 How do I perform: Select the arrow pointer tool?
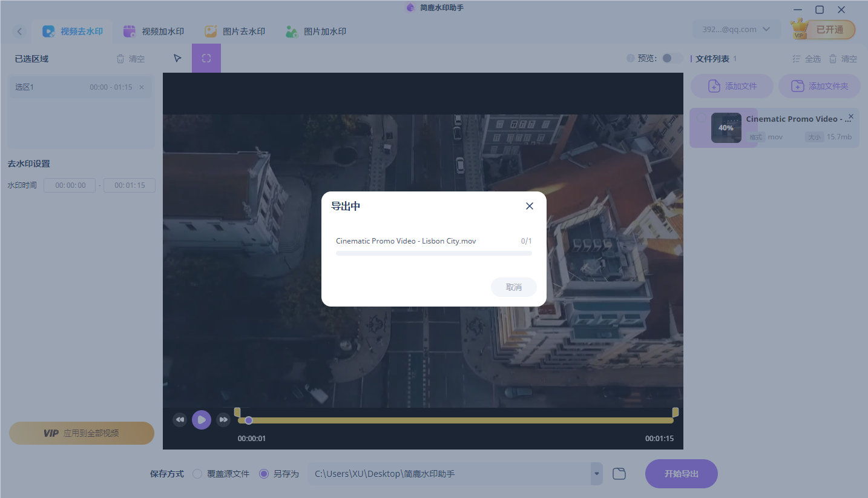coord(177,58)
